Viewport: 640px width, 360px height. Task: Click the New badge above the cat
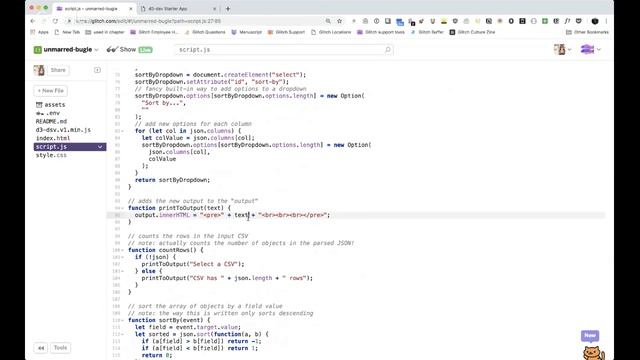tap(590, 336)
